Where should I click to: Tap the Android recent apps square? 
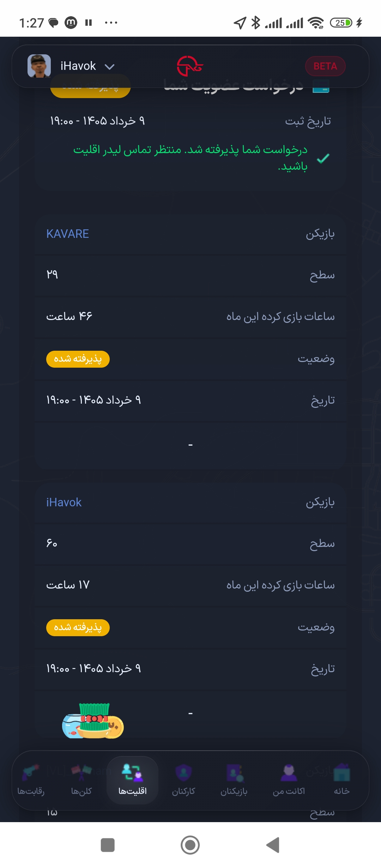pos(108,845)
